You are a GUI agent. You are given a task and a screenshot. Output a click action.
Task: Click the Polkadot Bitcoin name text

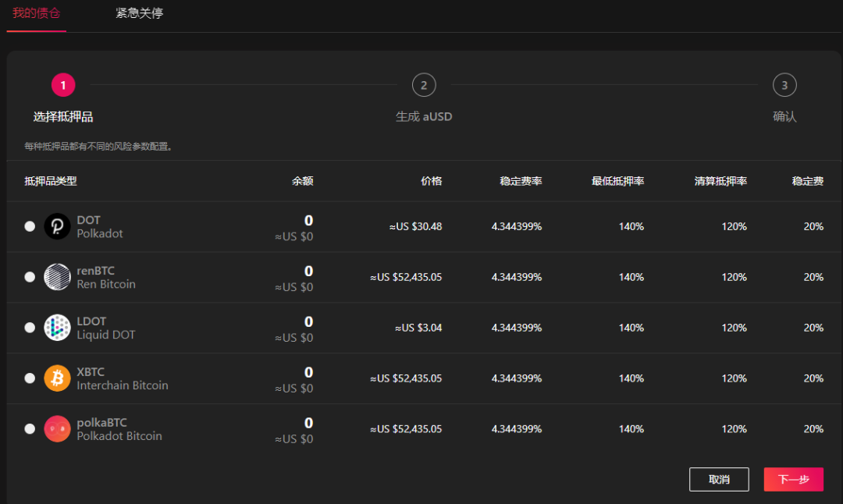click(119, 436)
